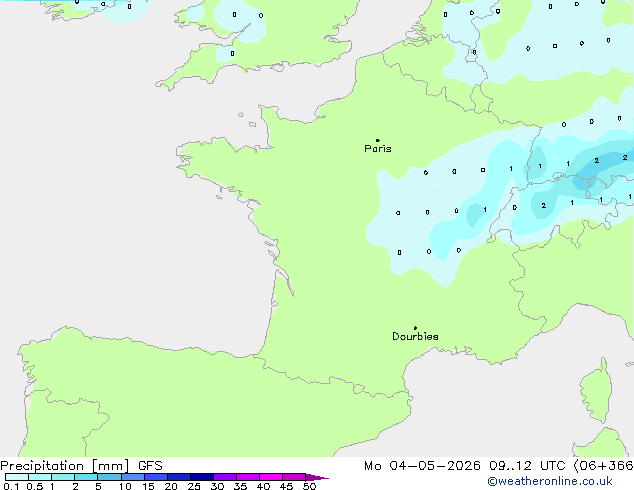Click the legend label '45'
634x490 pixels.
click(x=286, y=486)
